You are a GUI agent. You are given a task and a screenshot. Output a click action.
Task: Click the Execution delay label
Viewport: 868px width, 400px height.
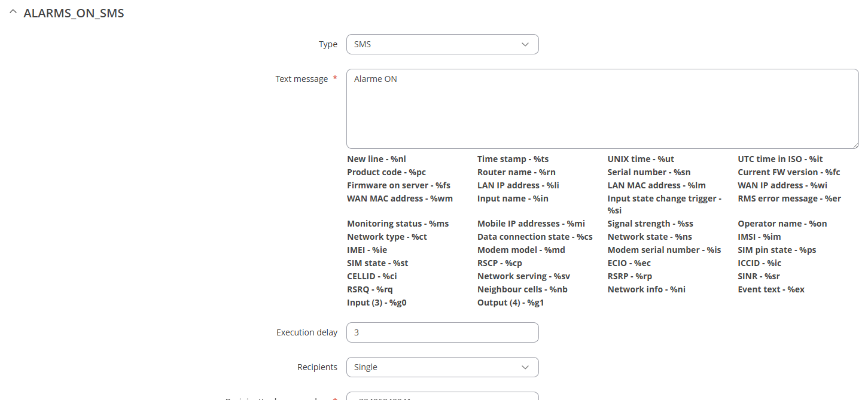tap(306, 332)
